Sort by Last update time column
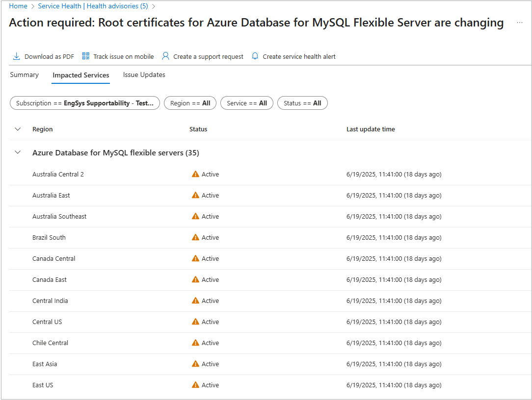 (x=371, y=129)
